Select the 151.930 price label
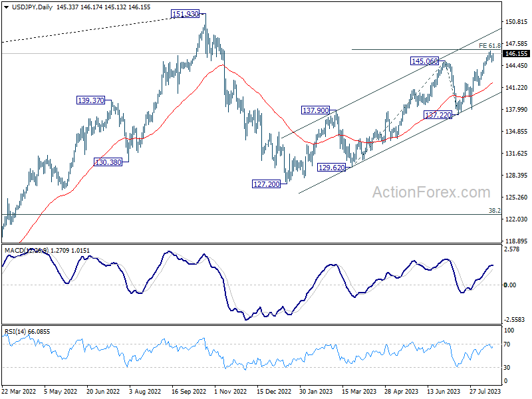The image size is (532, 399). click(186, 14)
